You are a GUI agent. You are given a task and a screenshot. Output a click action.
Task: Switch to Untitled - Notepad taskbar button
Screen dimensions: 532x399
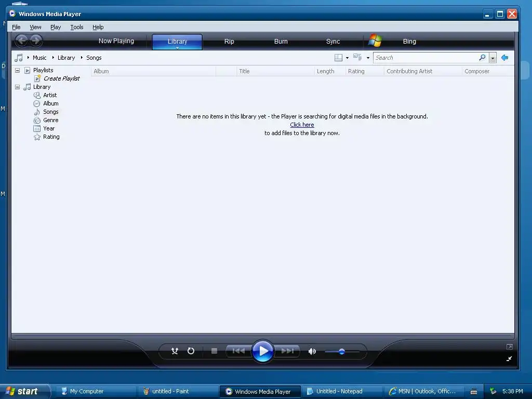pos(341,391)
